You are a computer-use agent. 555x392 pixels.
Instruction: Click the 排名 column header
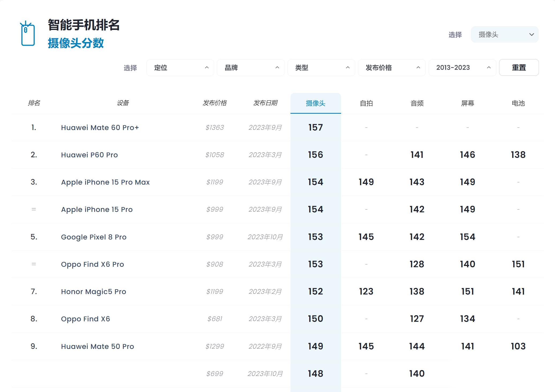click(x=34, y=103)
